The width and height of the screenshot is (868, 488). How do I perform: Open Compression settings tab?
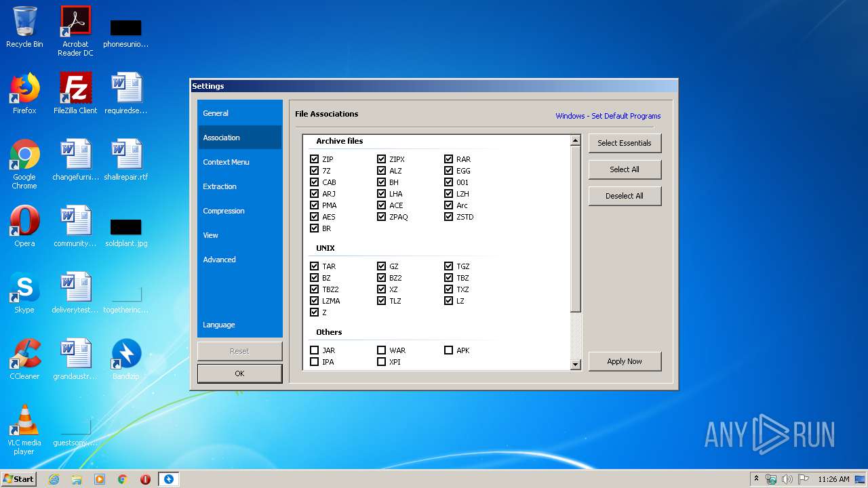click(x=240, y=211)
